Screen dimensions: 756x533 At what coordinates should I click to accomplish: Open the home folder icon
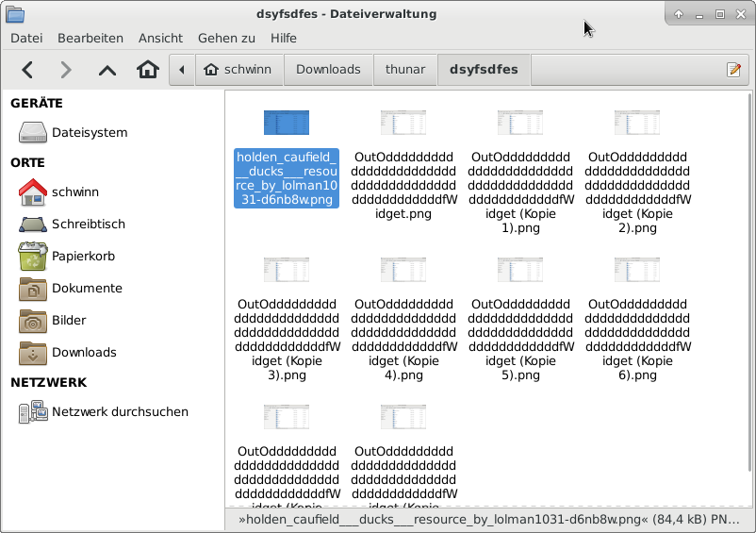(x=147, y=70)
